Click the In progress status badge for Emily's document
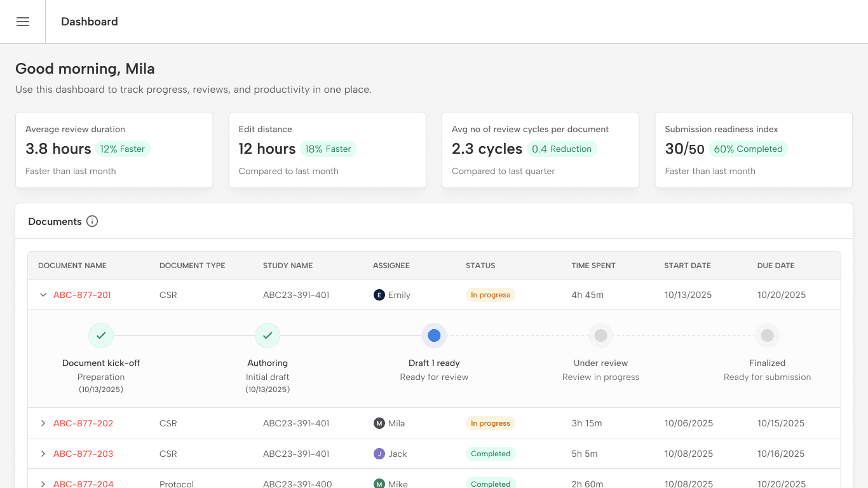This screenshot has height=488, width=868. tap(490, 295)
